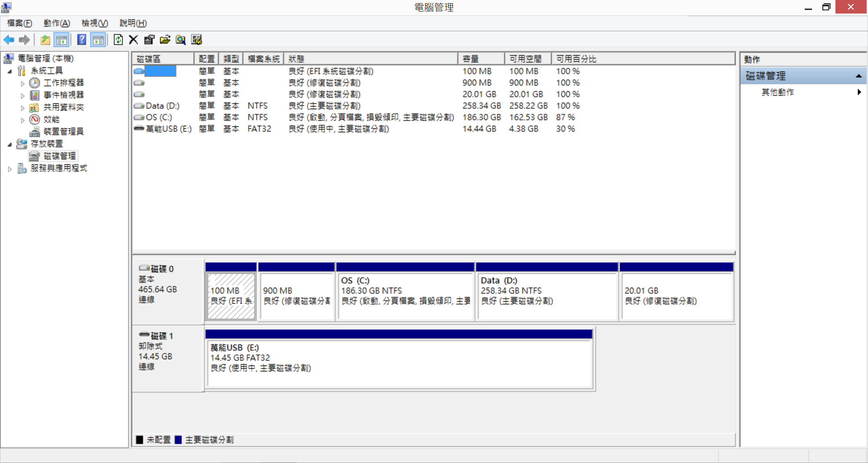Viewport: 868px width, 463px height.
Task: Open the 檢視(V) menu
Action: tap(94, 23)
